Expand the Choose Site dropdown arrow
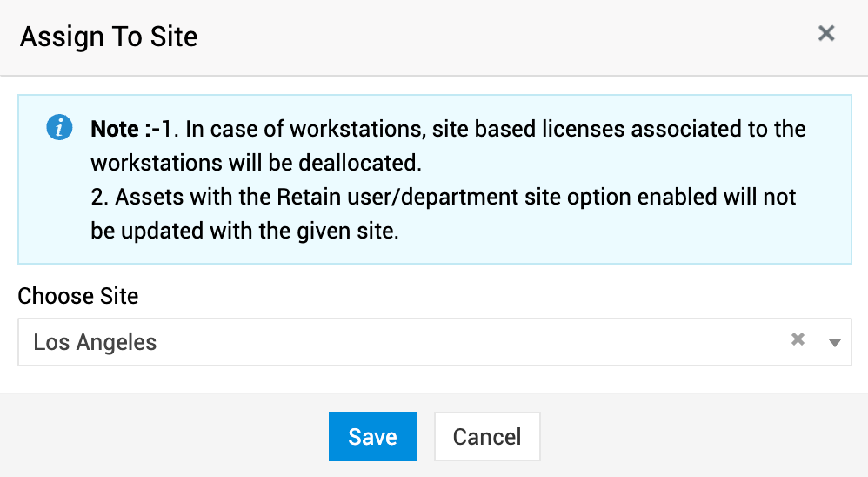This screenshot has width=868, height=477. point(835,342)
